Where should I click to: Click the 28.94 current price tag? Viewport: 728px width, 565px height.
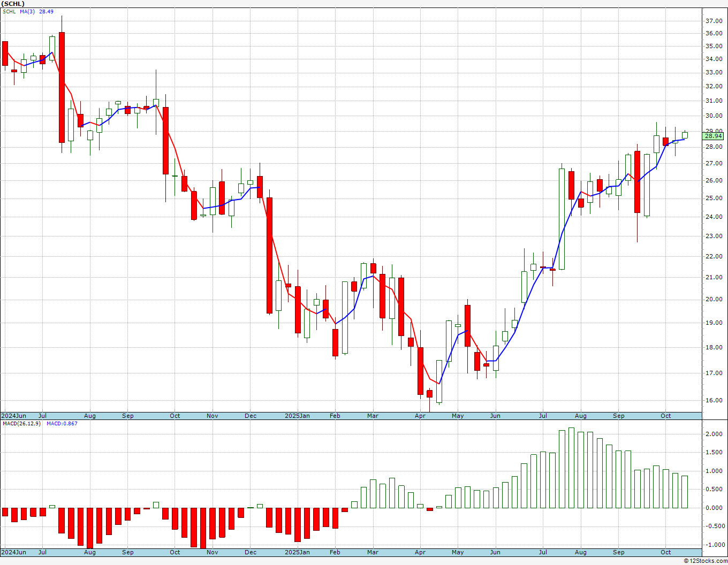click(714, 136)
